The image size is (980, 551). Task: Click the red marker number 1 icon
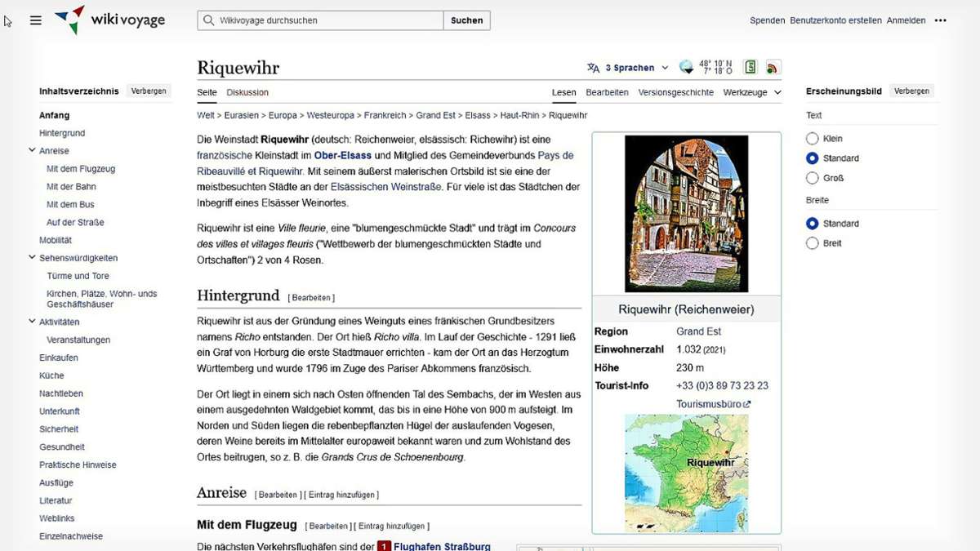(x=384, y=546)
